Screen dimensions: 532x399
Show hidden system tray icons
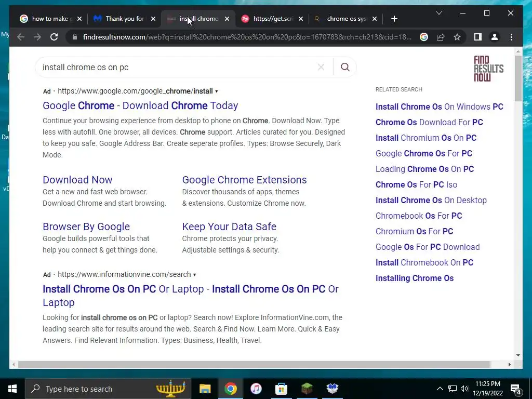[x=440, y=389]
